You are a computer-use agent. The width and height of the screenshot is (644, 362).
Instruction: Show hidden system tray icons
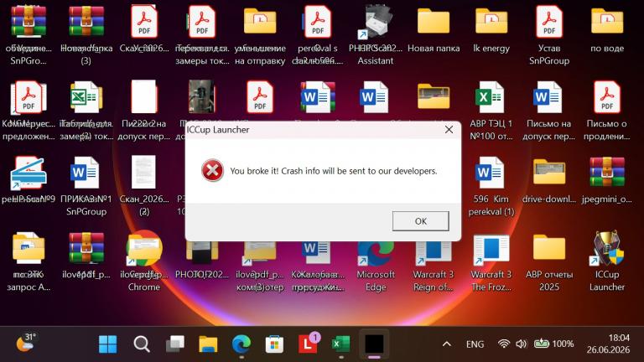click(x=446, y=344)
